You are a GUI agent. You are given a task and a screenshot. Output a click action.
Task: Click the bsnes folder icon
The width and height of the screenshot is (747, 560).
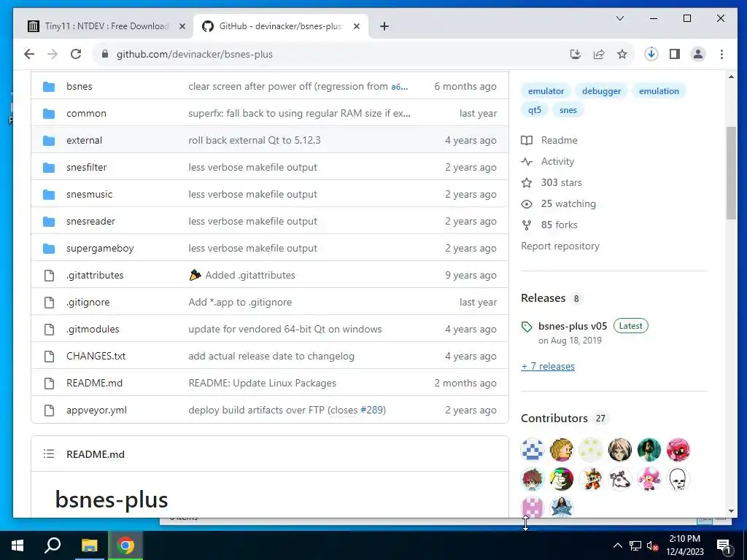click(49, 87)
